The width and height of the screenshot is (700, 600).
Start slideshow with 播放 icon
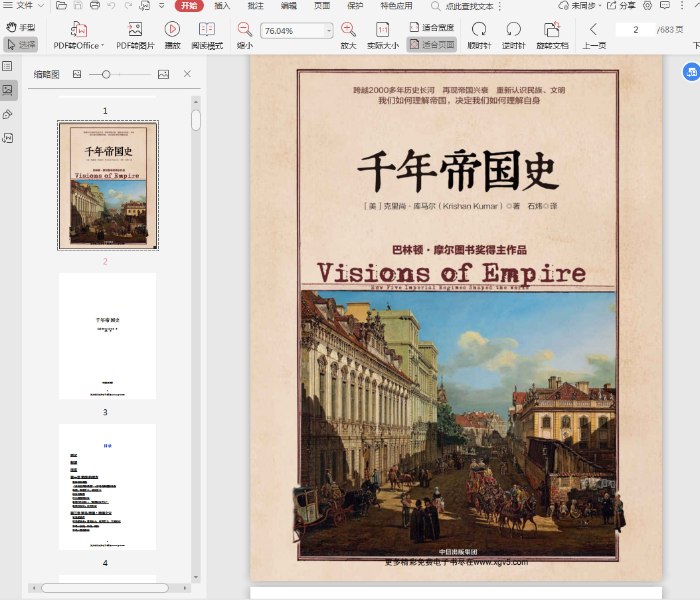(x=173, y=29)
